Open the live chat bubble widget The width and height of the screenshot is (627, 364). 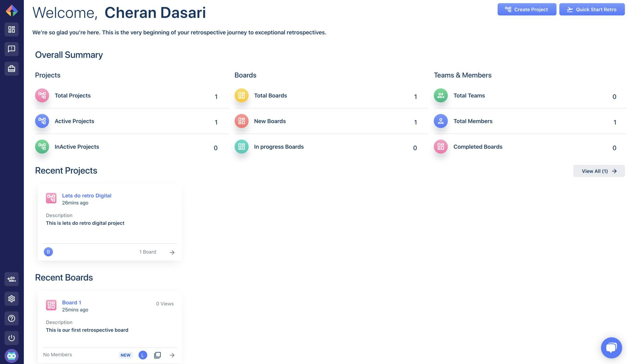point(611,348)
